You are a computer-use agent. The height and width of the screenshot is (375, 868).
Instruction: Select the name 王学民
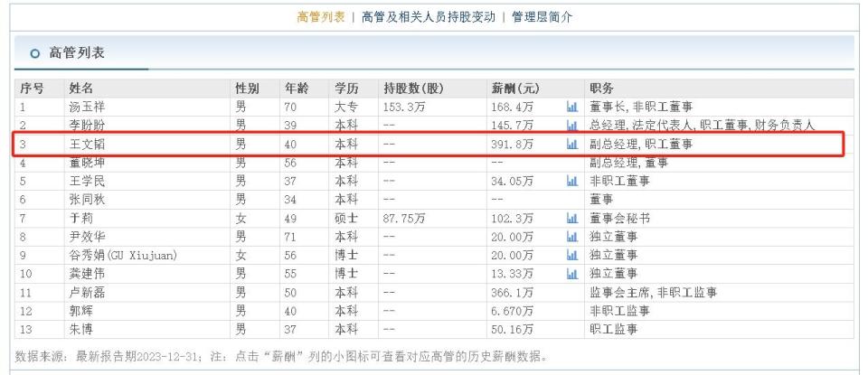[87, 182]
